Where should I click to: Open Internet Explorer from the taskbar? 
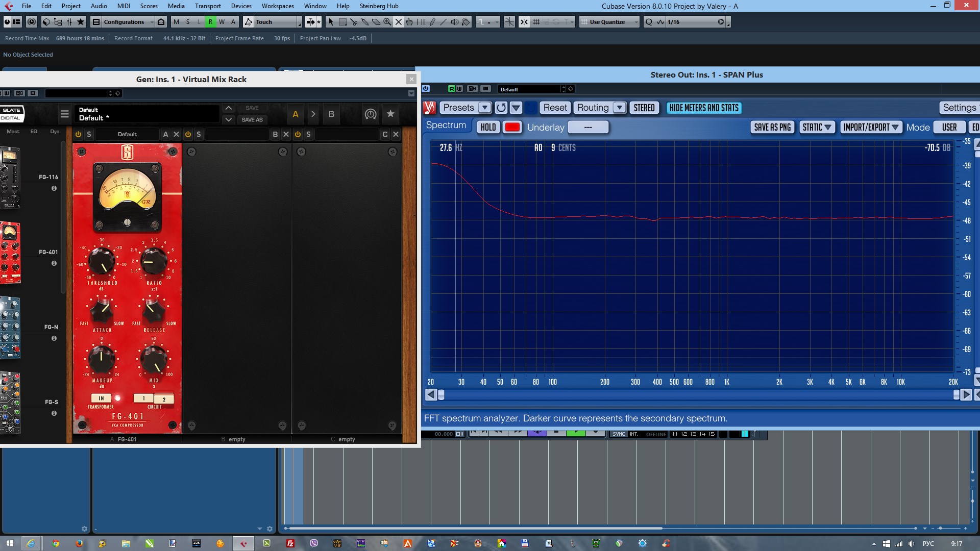pos(31,543)
